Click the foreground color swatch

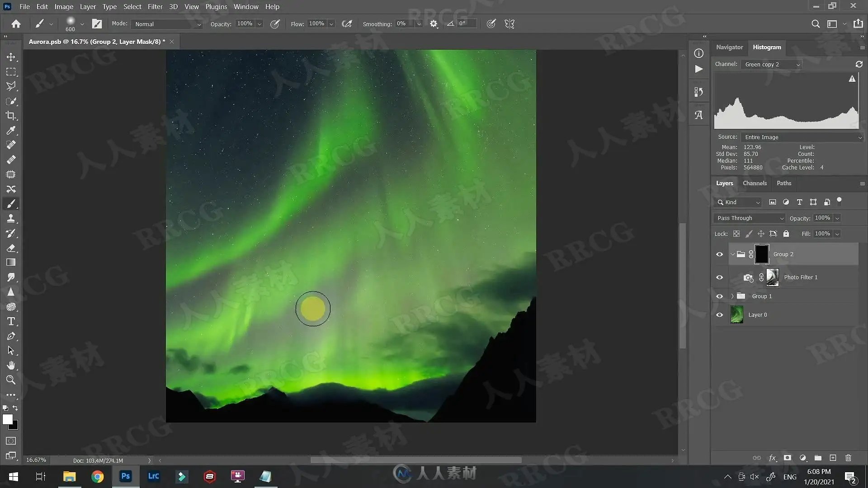click(x=7, y=419)
